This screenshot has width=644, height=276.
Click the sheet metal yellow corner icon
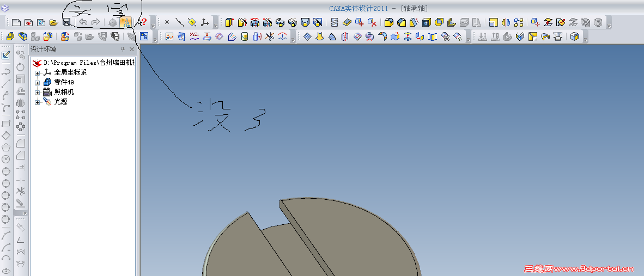pos(533,36)
